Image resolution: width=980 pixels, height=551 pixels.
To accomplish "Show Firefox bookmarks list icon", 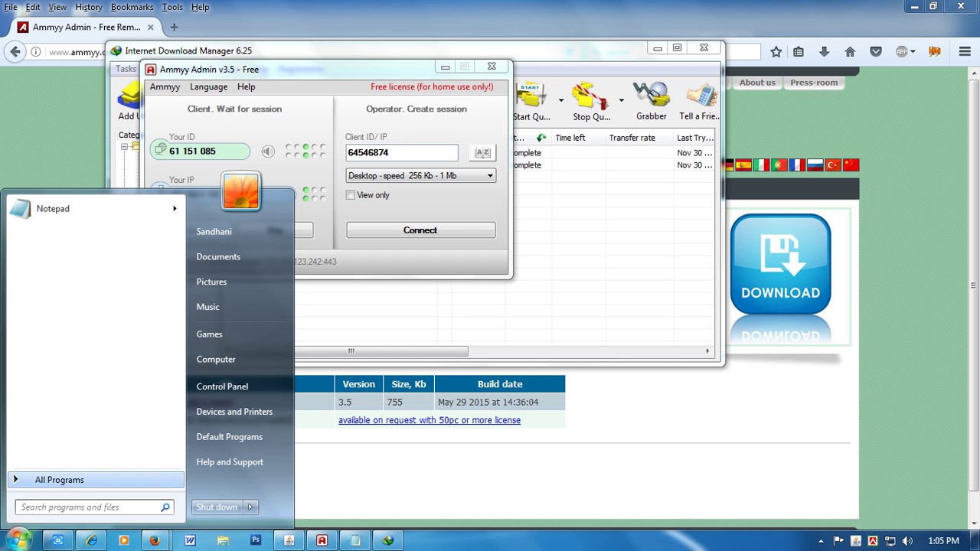I will pyautogui.click(x=799, y=51).
